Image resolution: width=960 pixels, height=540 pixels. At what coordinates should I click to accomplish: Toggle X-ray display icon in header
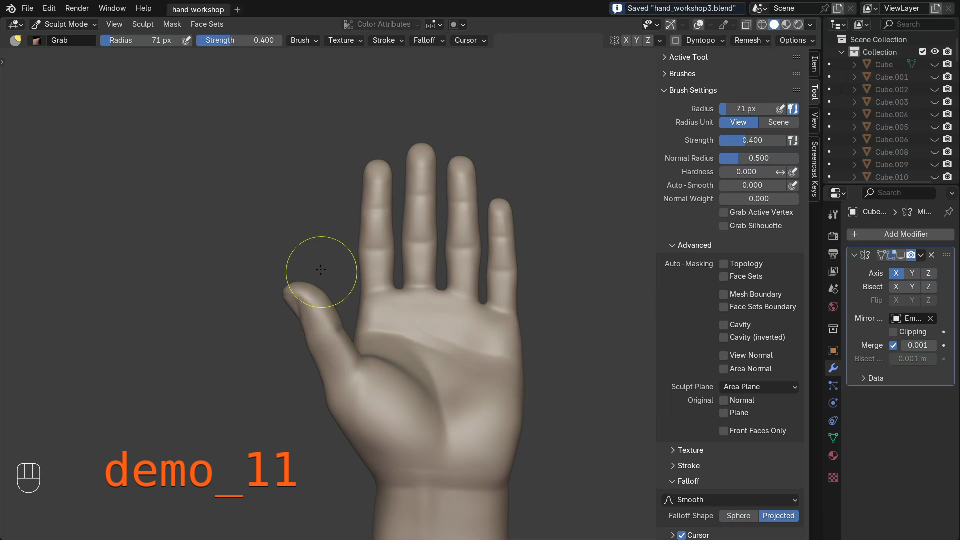coord(746,24)
